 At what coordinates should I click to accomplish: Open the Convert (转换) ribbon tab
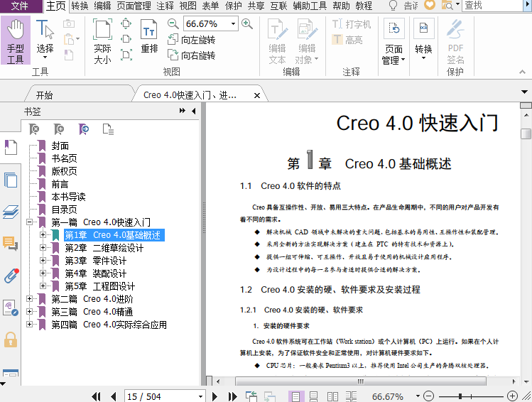pos(80,6)
